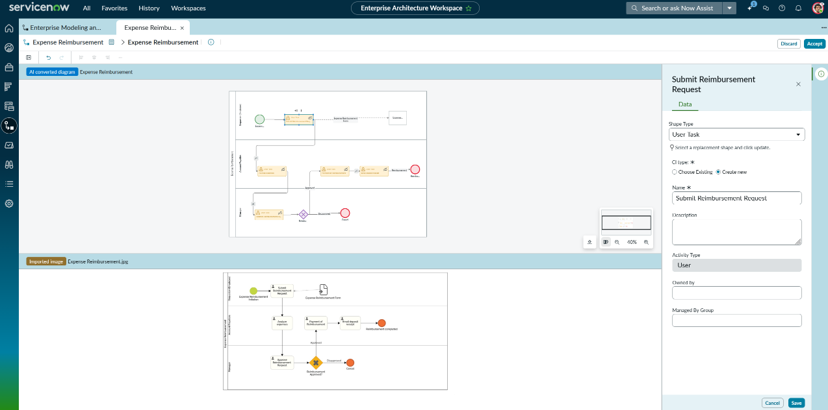Screen dimensions: 828x410
Task: Open the notifications bell icon
Action: click(798, 8)
